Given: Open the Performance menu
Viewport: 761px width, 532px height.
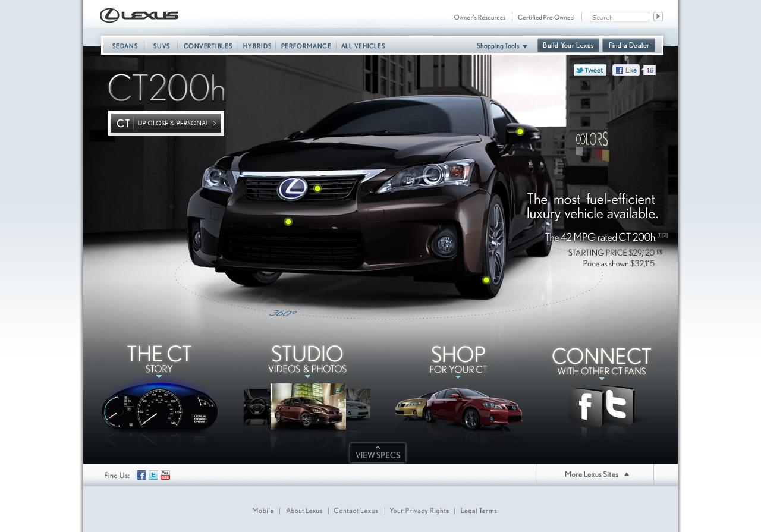Looking at the screenshot, I should click(x=306, y=46).
